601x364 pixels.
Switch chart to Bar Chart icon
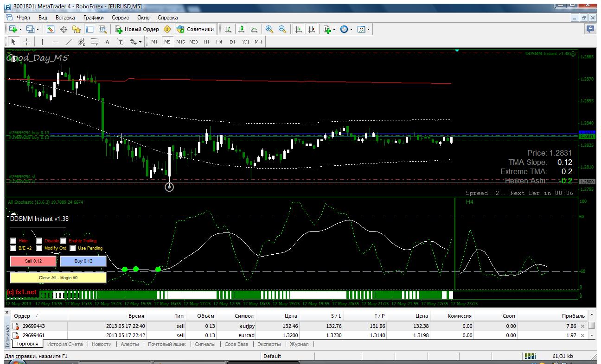tap(228, 29)
